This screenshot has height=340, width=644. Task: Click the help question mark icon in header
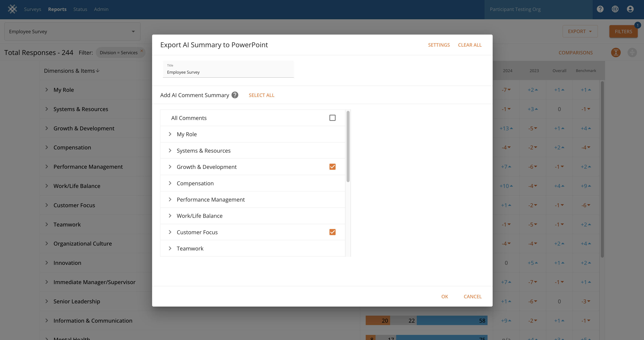(x=600, y=9)
